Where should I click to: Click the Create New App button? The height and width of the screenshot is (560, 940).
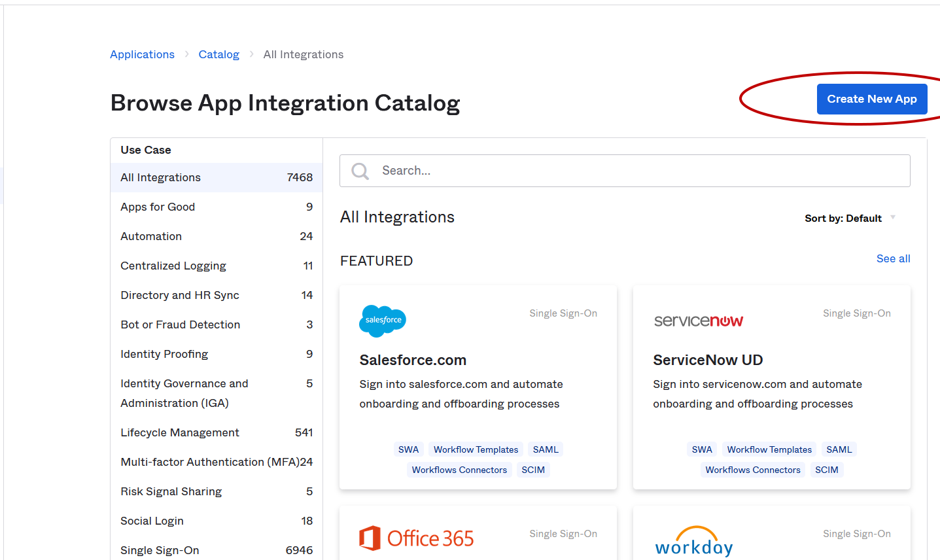[871, 99]
